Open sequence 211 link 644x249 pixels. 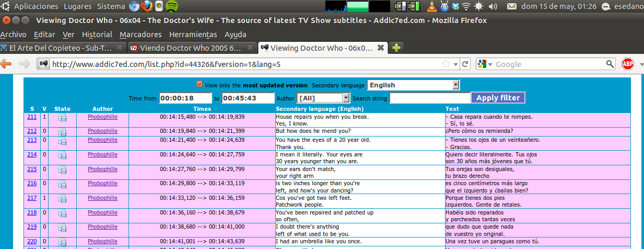pos(32,117)
